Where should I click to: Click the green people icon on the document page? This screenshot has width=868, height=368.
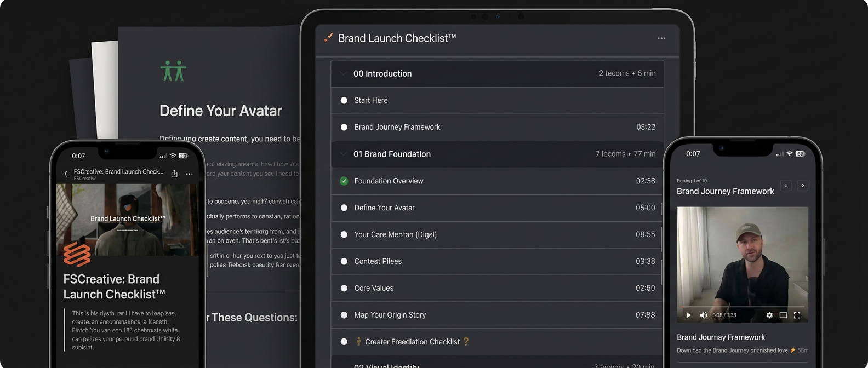click(173, 71)
